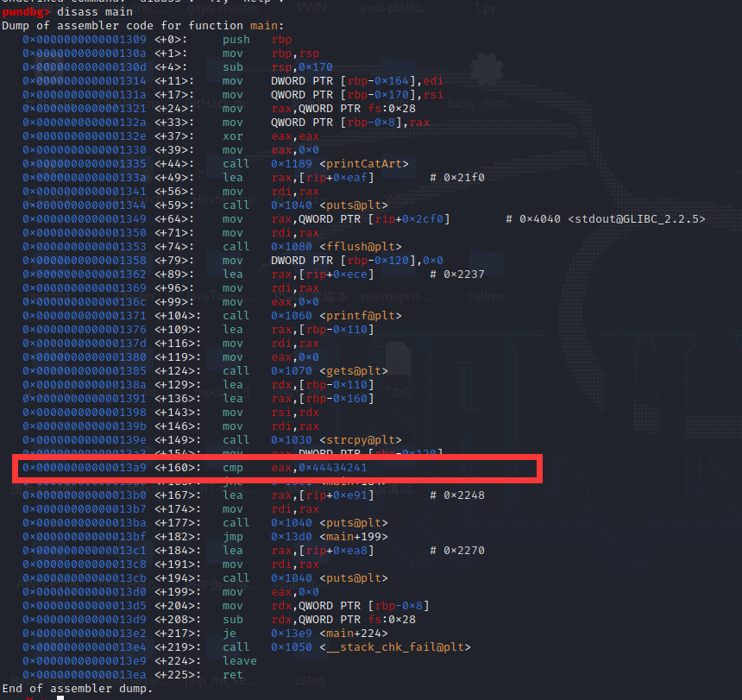Screen dimensions: 742x700
Task: Click the 'End of assembler dump.' line
Action: (x=78, y=688)
